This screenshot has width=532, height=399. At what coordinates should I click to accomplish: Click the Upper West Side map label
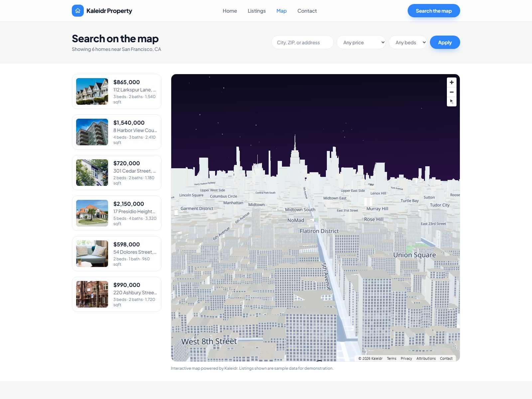[212, 190]
